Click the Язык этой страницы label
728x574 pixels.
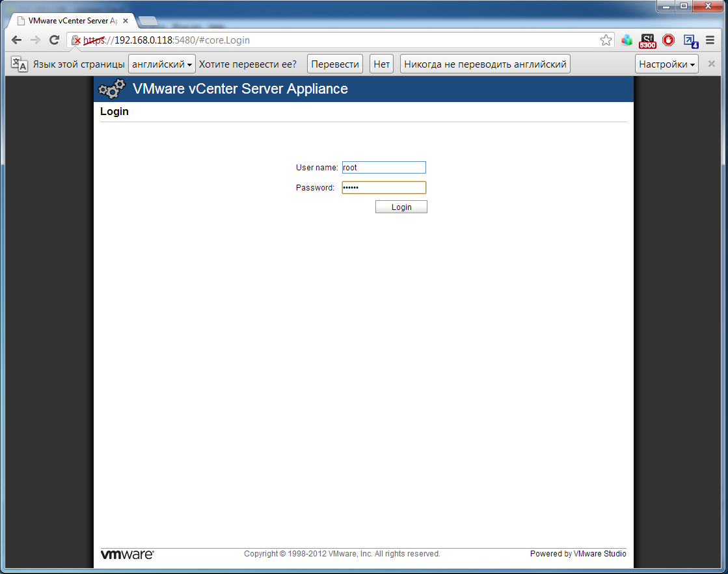(x=79, y=64)
